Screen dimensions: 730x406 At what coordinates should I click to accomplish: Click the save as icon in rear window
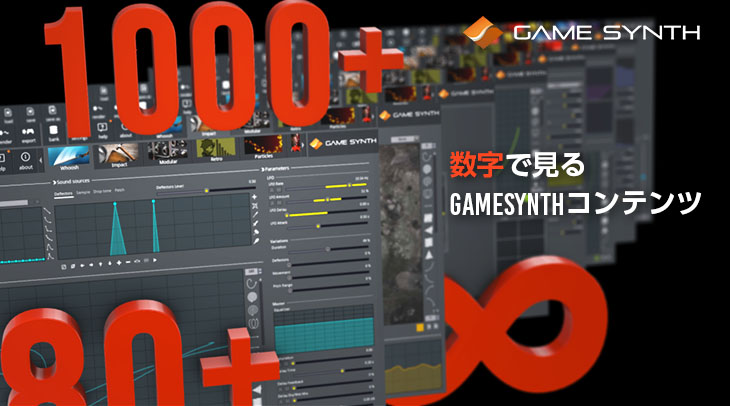pos(52,110)
